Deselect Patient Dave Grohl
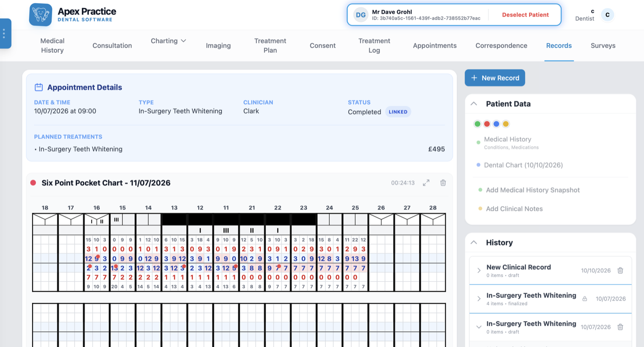The width and height of the screenshot is (644, 347). point(525,15)
